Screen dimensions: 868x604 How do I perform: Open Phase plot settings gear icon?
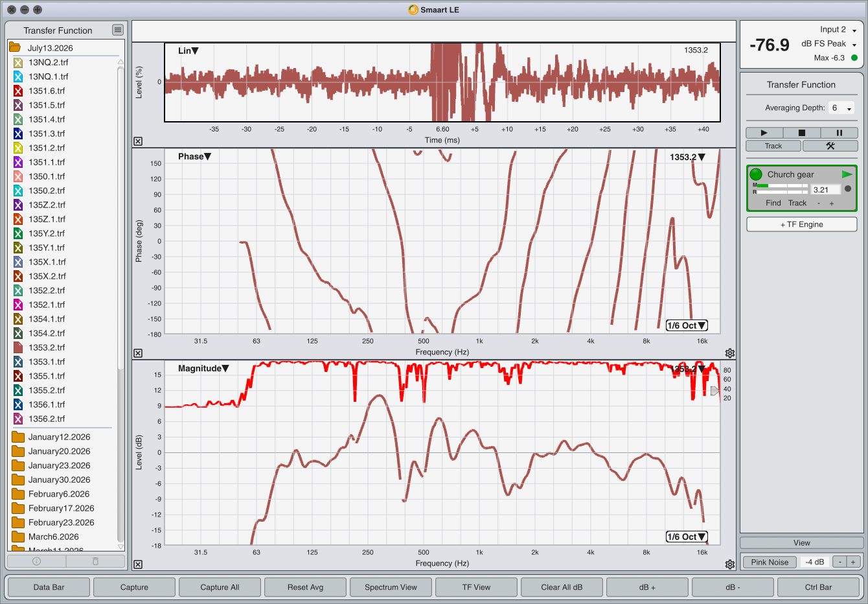[730, 353]
